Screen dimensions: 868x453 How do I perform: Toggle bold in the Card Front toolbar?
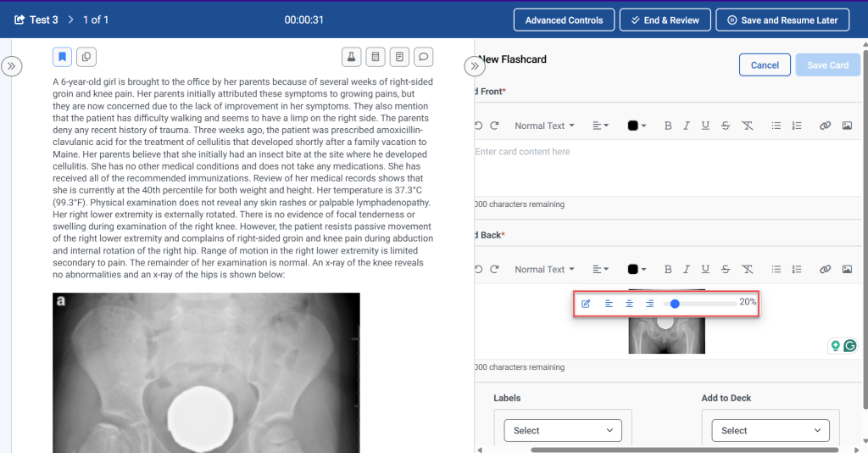668,126
